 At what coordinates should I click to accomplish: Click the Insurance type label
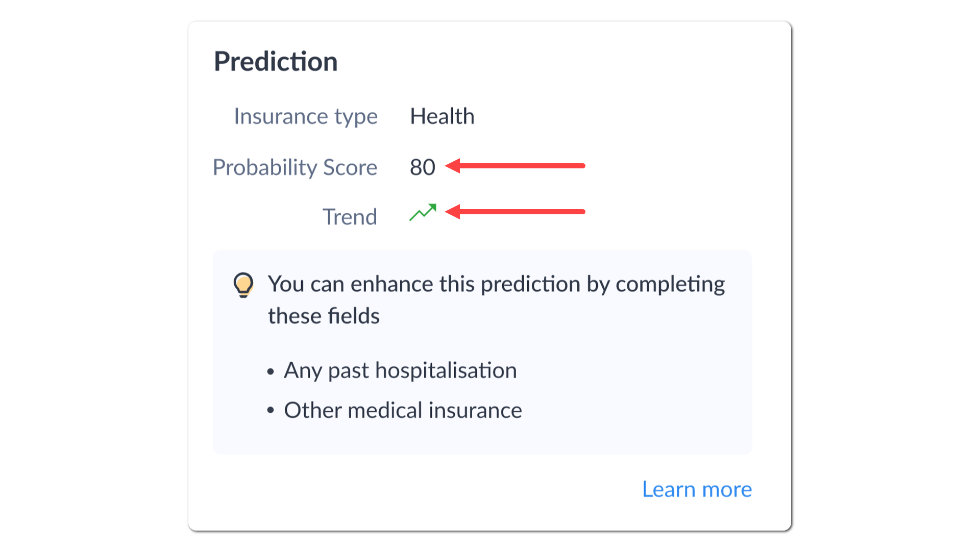pyautogui.click(x=306, y=117)
